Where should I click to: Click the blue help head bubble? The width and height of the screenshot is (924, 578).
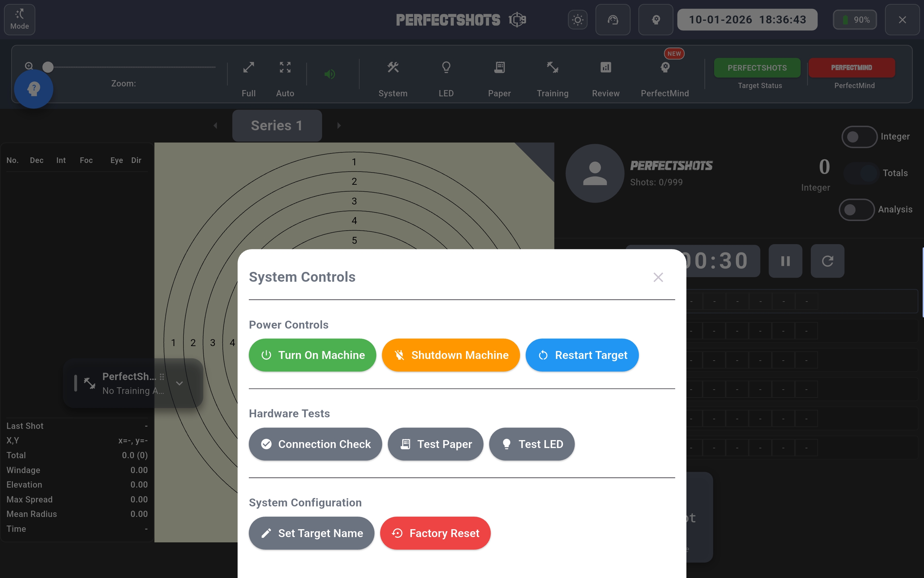click(34, 89)
